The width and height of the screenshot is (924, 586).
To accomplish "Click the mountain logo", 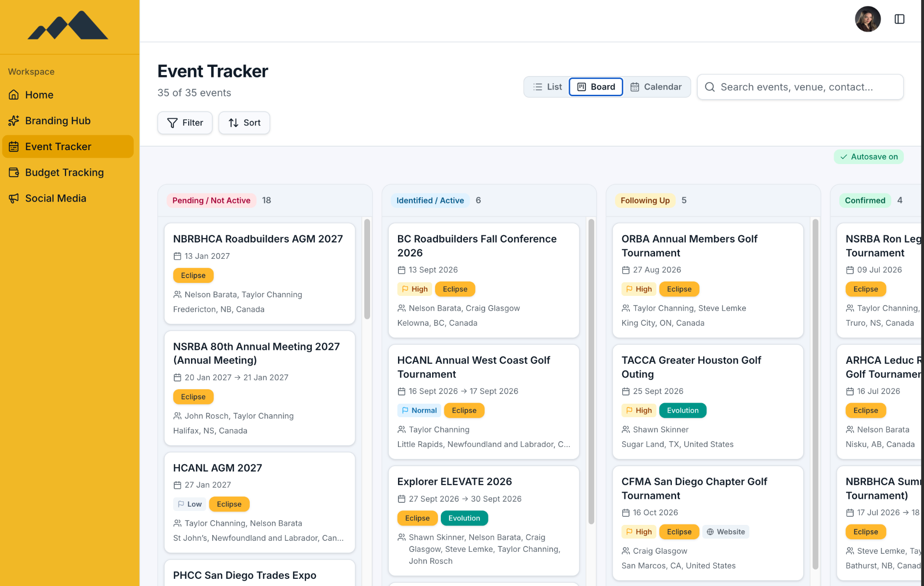I will [68, 25].
